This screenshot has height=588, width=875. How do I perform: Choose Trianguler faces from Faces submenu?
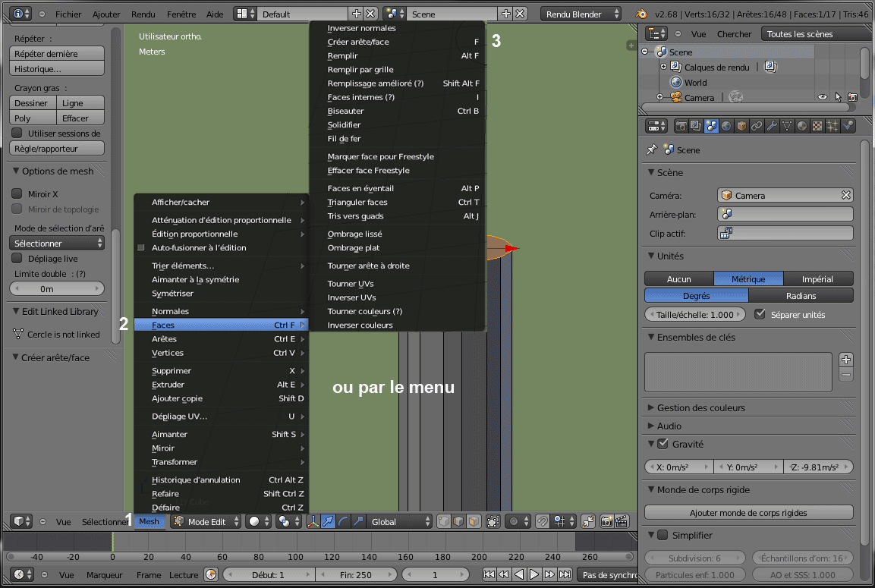[398, 202]
